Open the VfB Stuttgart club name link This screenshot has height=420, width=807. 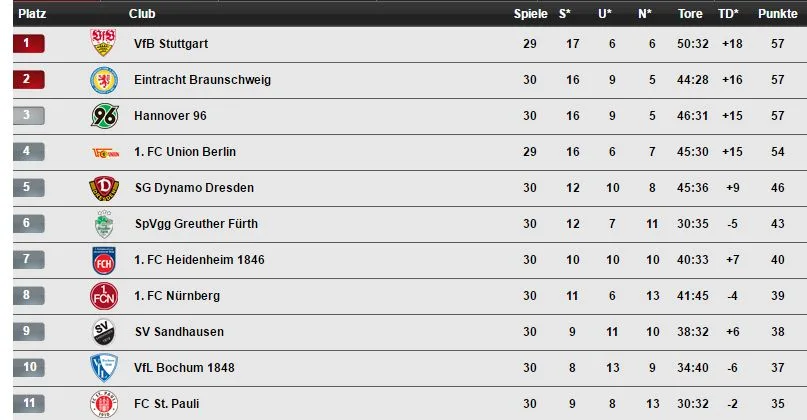tap(171, 44)
